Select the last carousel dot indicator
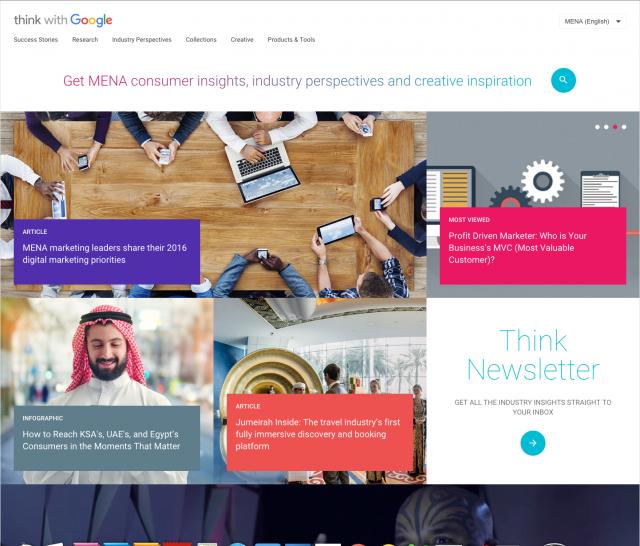This screenshot has height=546, width=640. click(x=624, y=127)
